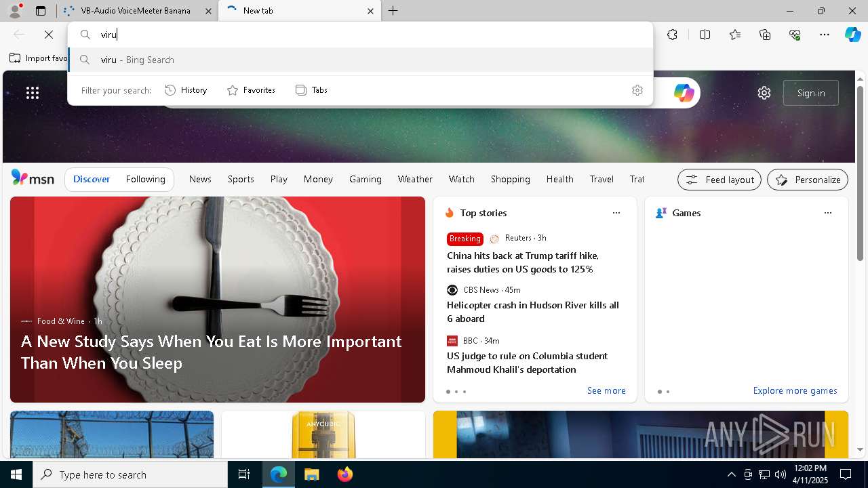This screenshot has height=488, width=868.
Task: Click the Breaking news badge
Action: tap(465, 239)
